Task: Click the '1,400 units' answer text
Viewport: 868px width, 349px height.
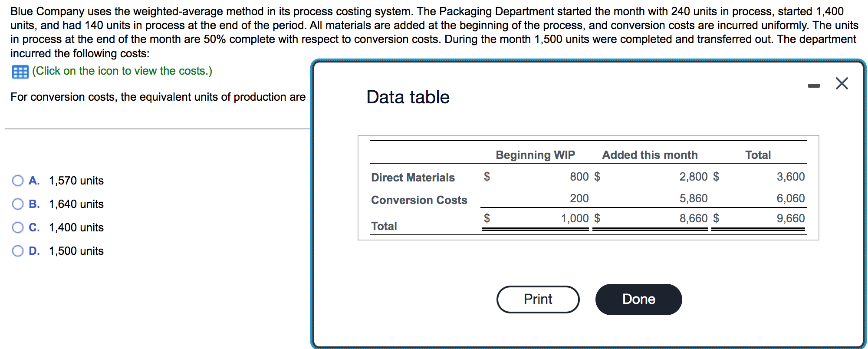Action: pyautogui.click(x=76, y=227)
